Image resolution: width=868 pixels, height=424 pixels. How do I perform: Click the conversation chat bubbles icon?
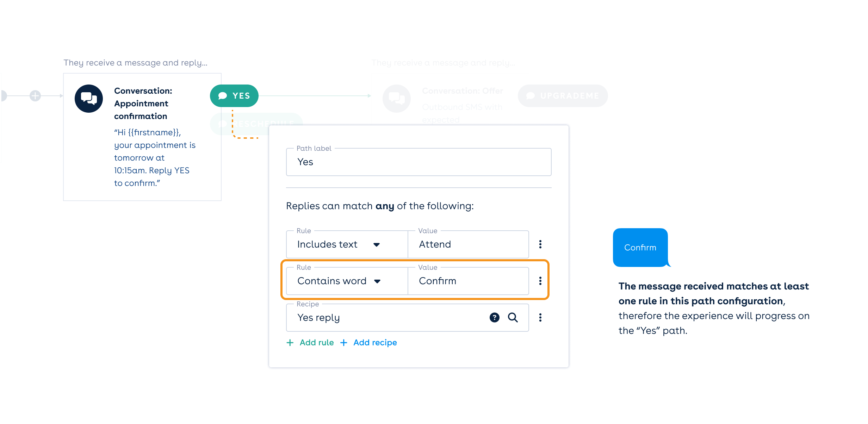click(89, 99)
